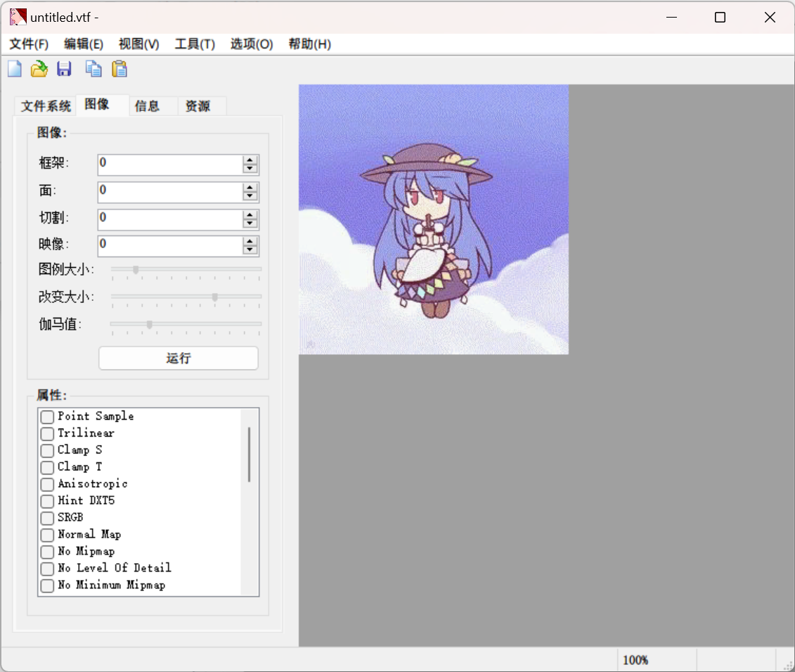The height and width of the screenshot is (672, 795).
Task: Enable the Point Sample checkbox
Action: pyautogui.click(x=47, y=417)
